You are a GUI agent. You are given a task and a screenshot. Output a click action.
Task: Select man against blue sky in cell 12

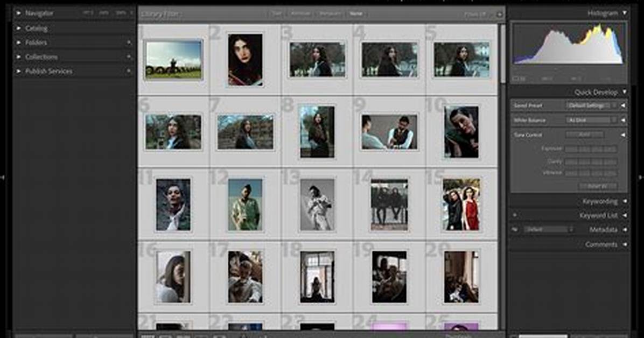(245, 205)
